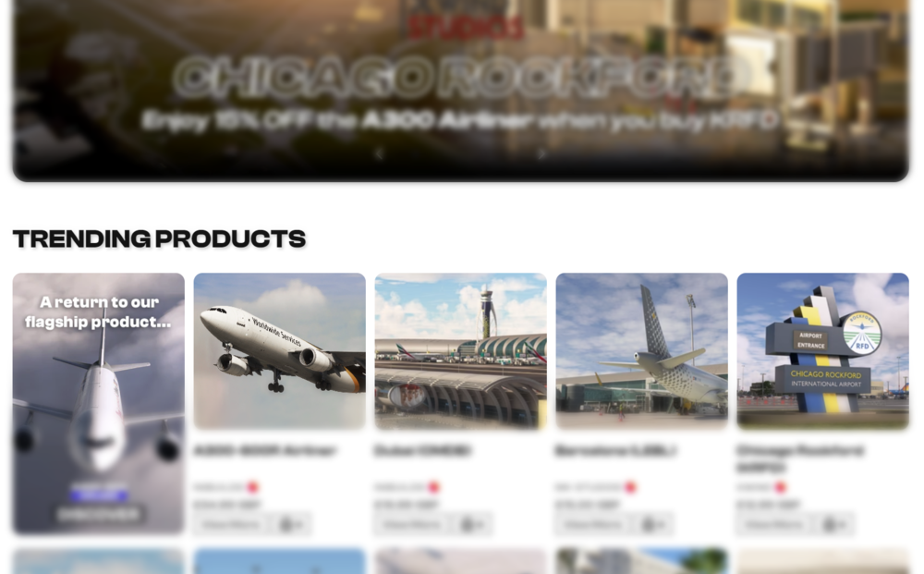924x574 pixels.
Task: Click View More for Dubai (OMDB)
Action: [x=413, y=524]
